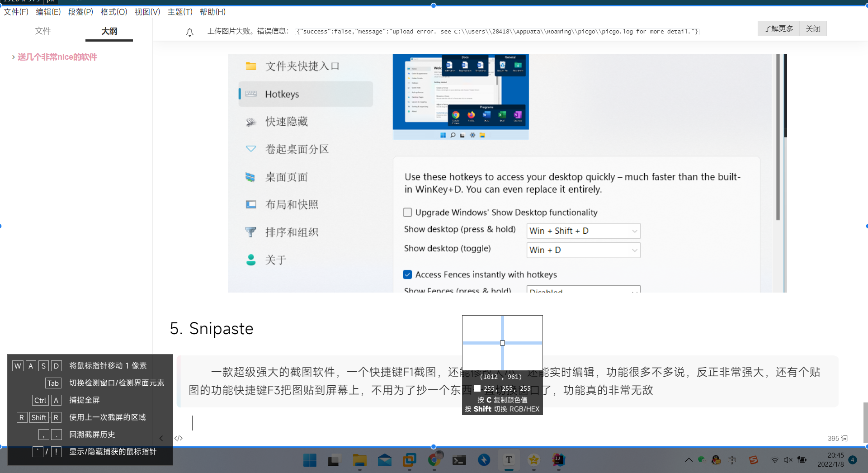Click the 395 词 word count

point(838,439)
